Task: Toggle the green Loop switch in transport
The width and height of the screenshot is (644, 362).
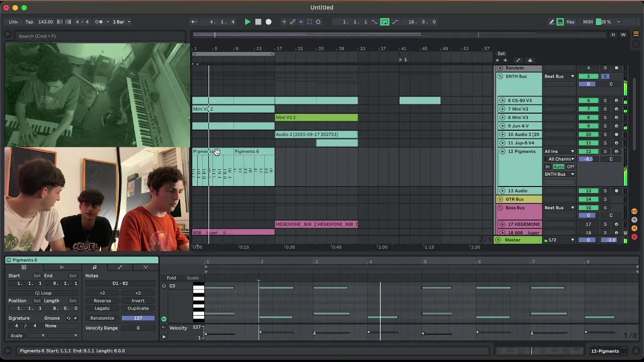Action: point(385,22)
